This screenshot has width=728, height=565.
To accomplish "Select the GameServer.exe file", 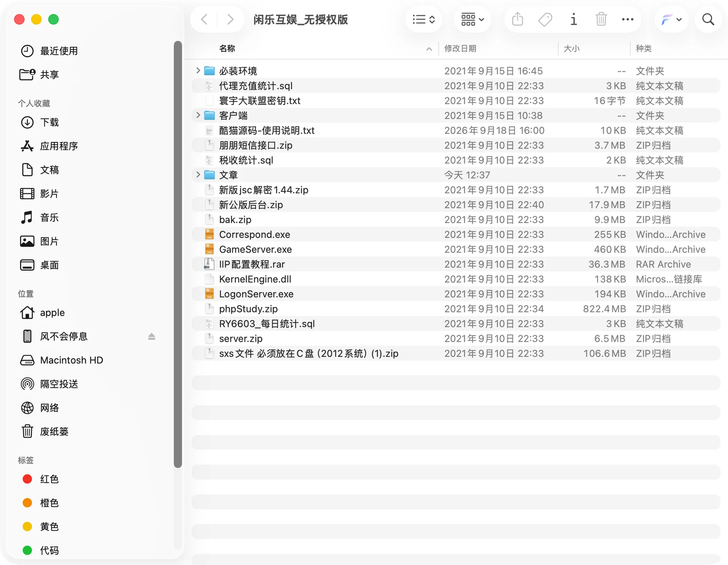I will tap(456, 249).
